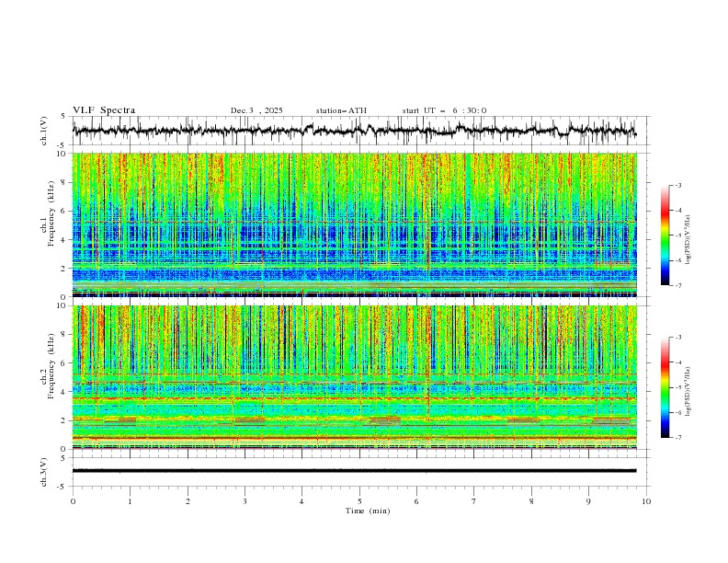Click the time axis tick label '8'

(531, 501)
